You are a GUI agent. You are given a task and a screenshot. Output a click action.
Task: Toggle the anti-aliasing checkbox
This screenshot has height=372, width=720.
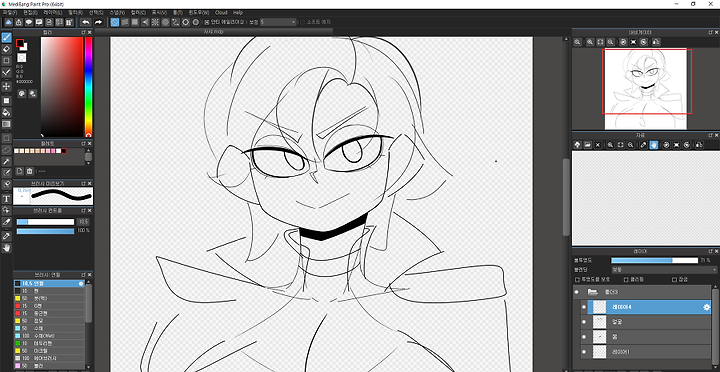click(207, 22)
